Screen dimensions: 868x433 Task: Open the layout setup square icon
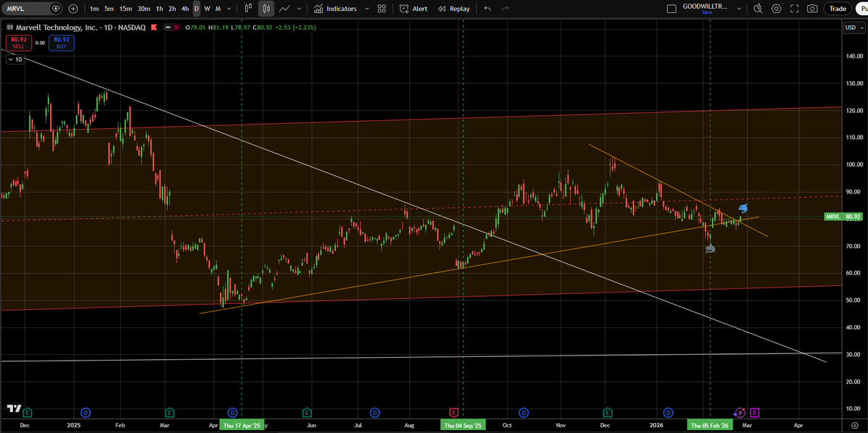(671, 9)
